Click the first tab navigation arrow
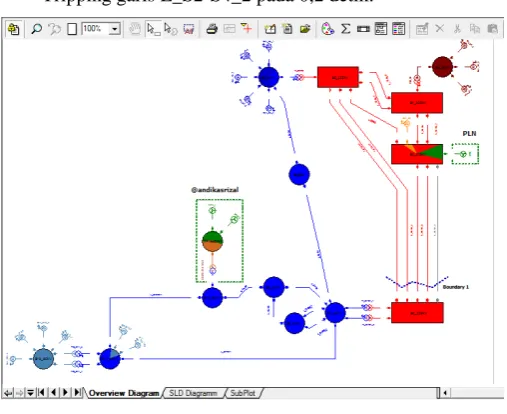This screenshot has height=414, width=507. (42, 393)
